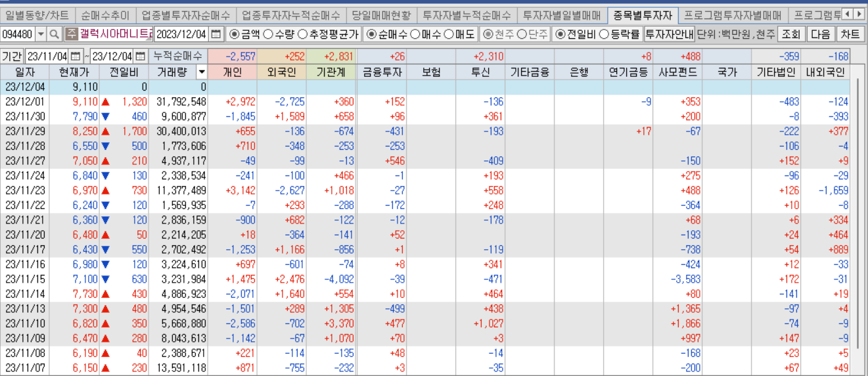Switch to the 일별동향/차트 tab
The image size is (868, 376).
(37, 14)
